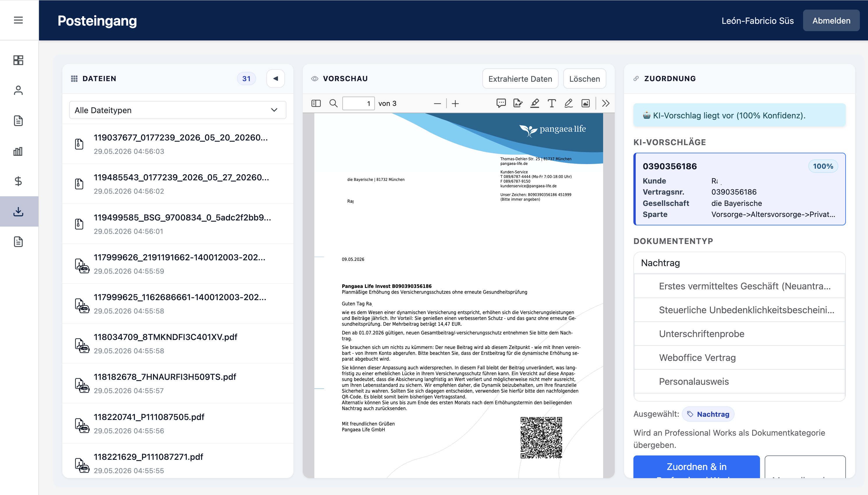Select the text annotation tool
Screen dimensions: 868x495
pos(552,103)
